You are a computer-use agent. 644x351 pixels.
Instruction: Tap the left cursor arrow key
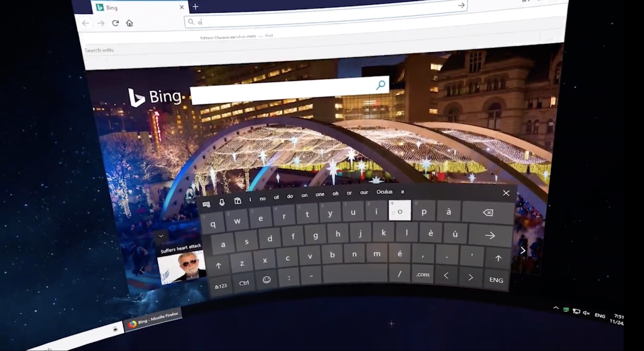pyautogui.click(x=446, y=276)
